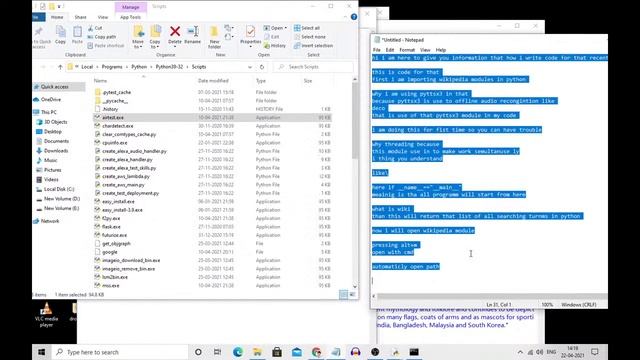
Task: Expand the Properties dropdown arrow
Action: [x=250, y=47]
